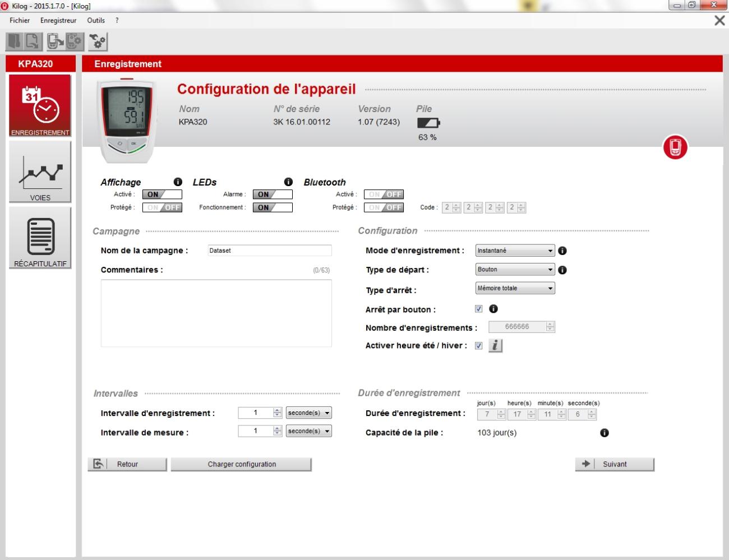Toggle the Affichage Activé switch
The width and height of the screenshot is (729, 560).
(162, 195)
